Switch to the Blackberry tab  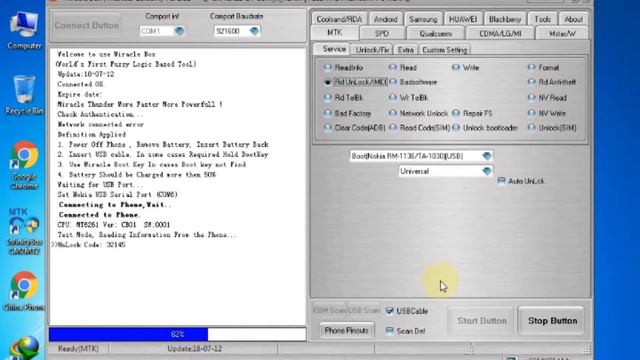pyautogui.click(x=505, y=19)
